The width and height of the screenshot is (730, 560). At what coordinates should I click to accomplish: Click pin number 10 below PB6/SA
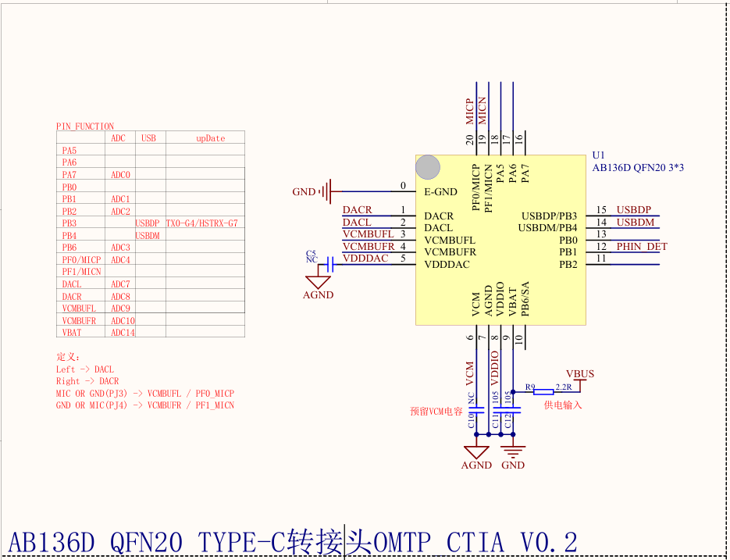[519, 340]
